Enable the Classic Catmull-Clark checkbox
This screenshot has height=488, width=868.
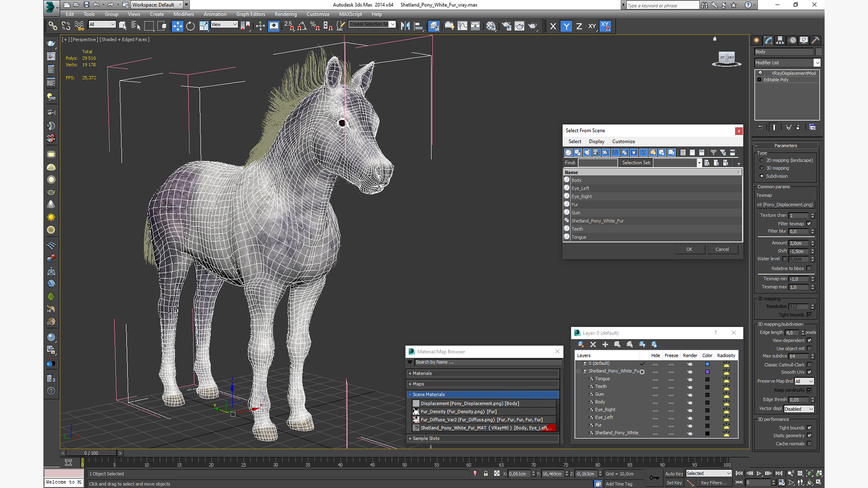809,365
